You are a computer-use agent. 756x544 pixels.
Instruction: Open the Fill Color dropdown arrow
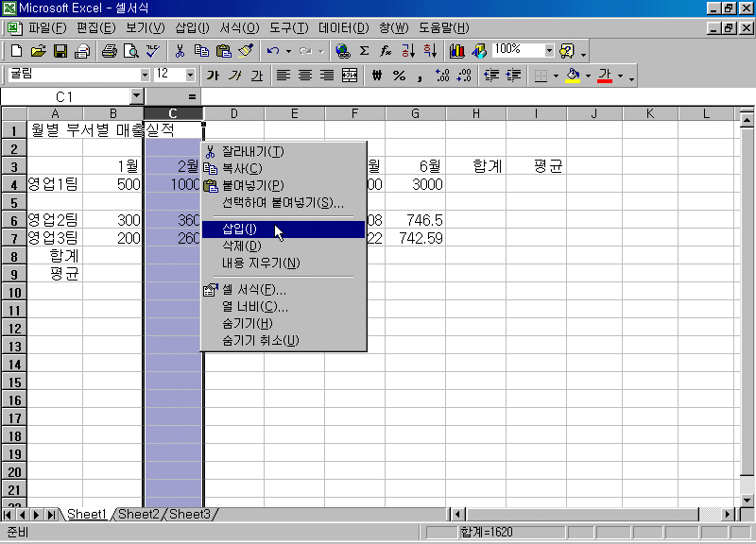click(588, 76)
